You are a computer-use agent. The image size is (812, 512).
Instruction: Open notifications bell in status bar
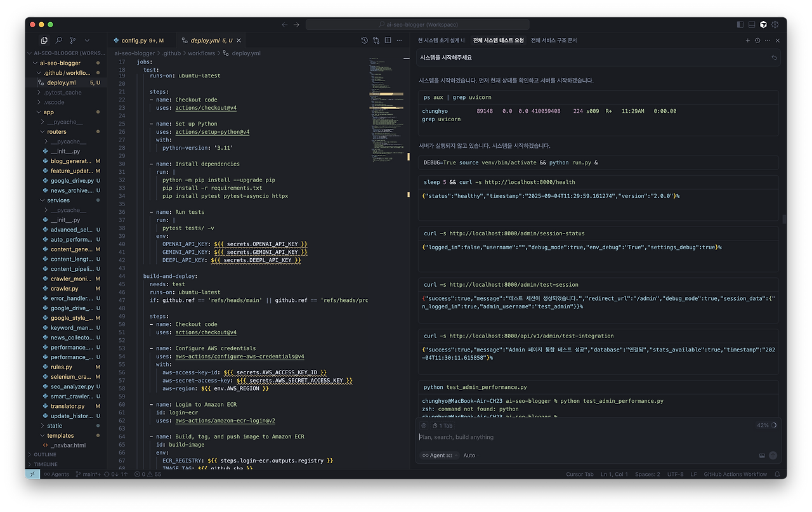pyautogui.click(x=776, y=474)
